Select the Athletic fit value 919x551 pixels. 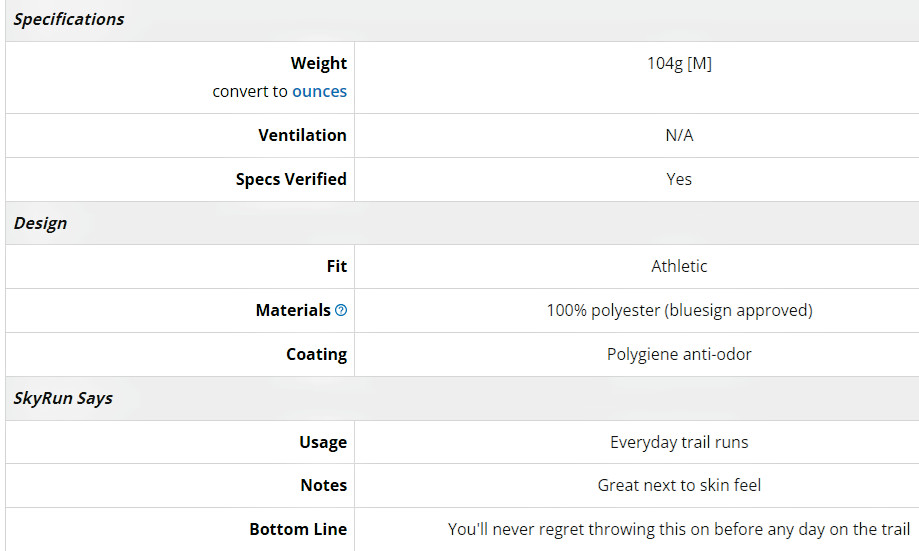click(679, 266)
